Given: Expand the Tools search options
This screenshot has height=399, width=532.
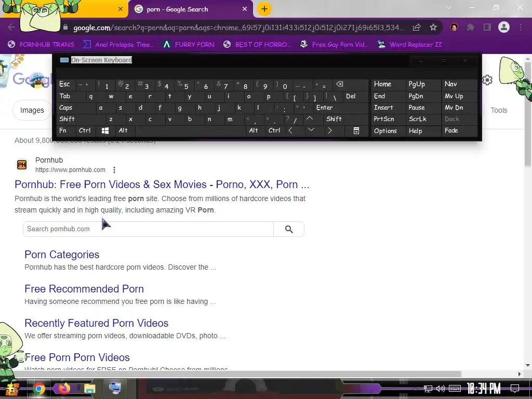Looking at the screenshot, I should pyautogui.click(x=499, y=110).
